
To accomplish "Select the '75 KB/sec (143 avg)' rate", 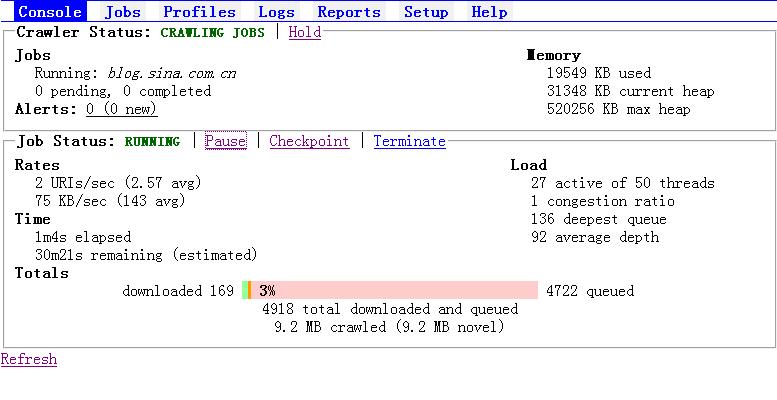I will pos(110,201).
